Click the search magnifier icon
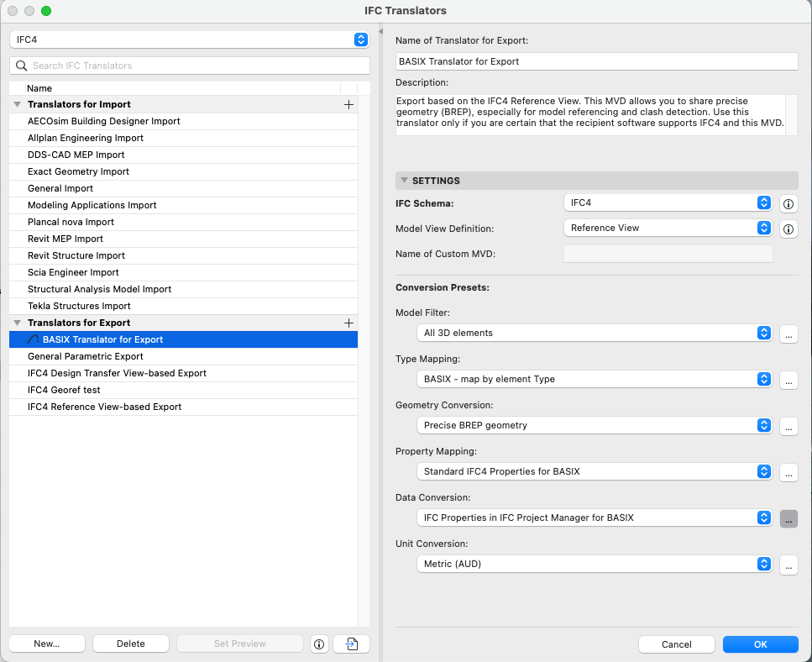812x662 pixels. (21, 66)
